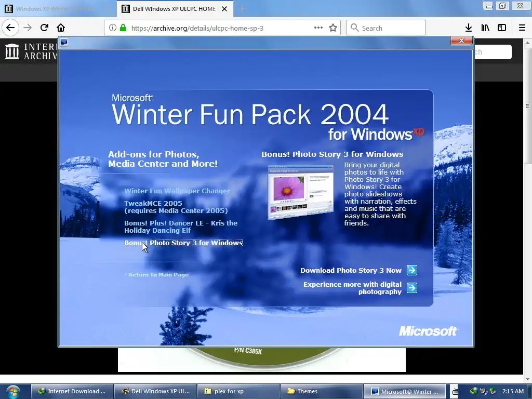Open the Firefox hamburger menu
The width and height of the screenshot is (532, 399).
tap(522, 28)
